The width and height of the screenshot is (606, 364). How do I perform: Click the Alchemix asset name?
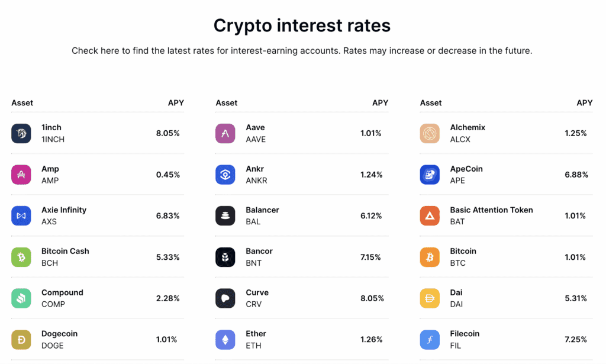[468, 127]
